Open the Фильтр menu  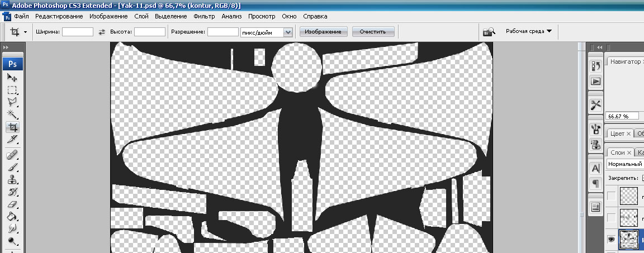(x=204, y=16)
